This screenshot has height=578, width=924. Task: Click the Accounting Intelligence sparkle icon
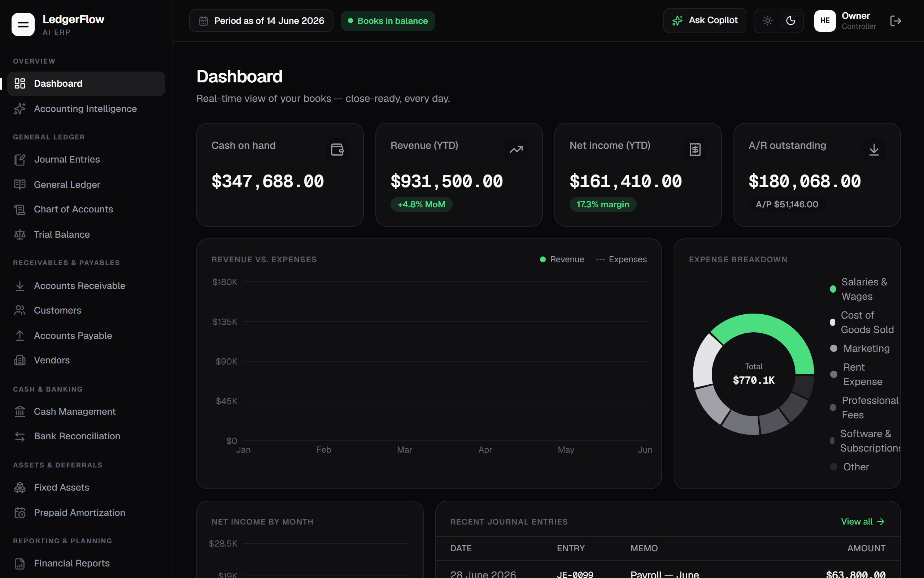tap(20, 109)
